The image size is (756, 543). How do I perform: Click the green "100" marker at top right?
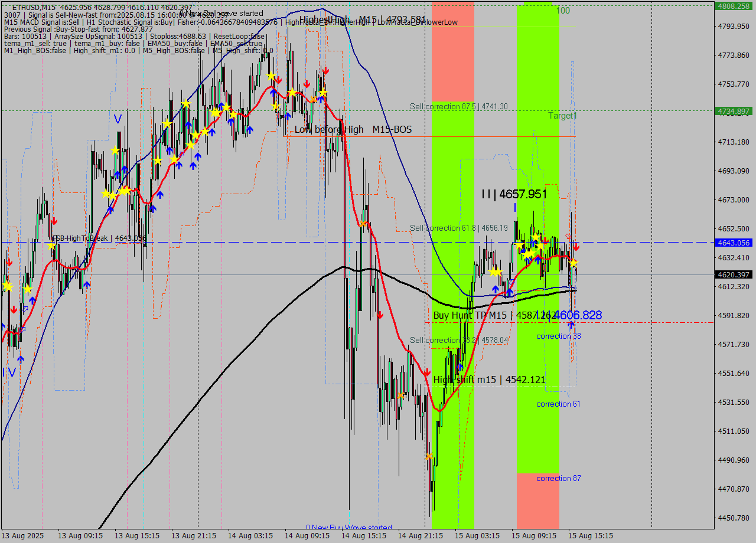click(562, 11)
